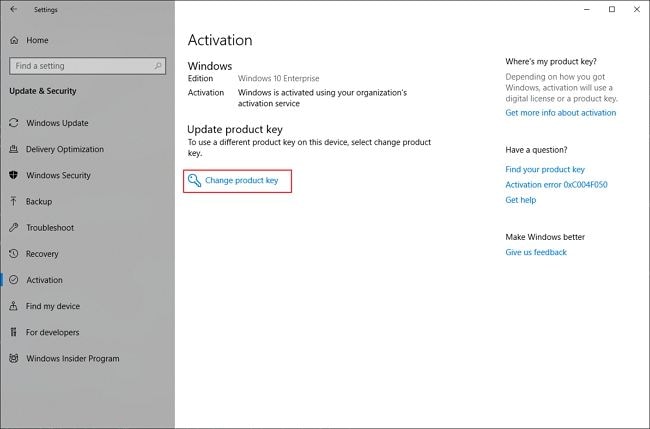The height and width of the screenshot is (429, 650).
Task: Click the Home icon in sidebar
Action: tap(14, 40)
